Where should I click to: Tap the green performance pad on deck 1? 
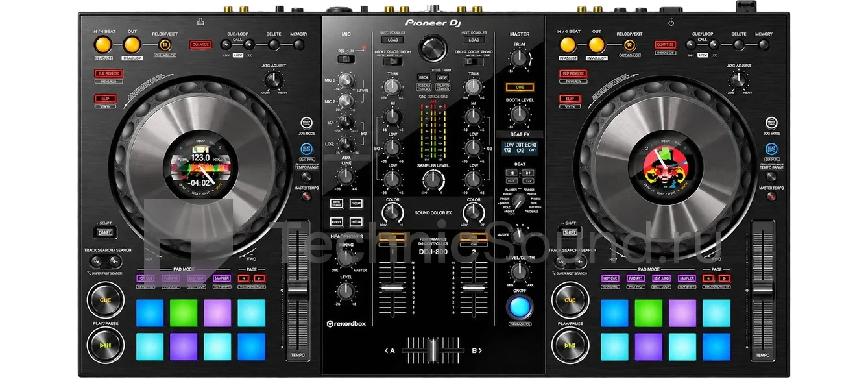(x=184, y=313)
